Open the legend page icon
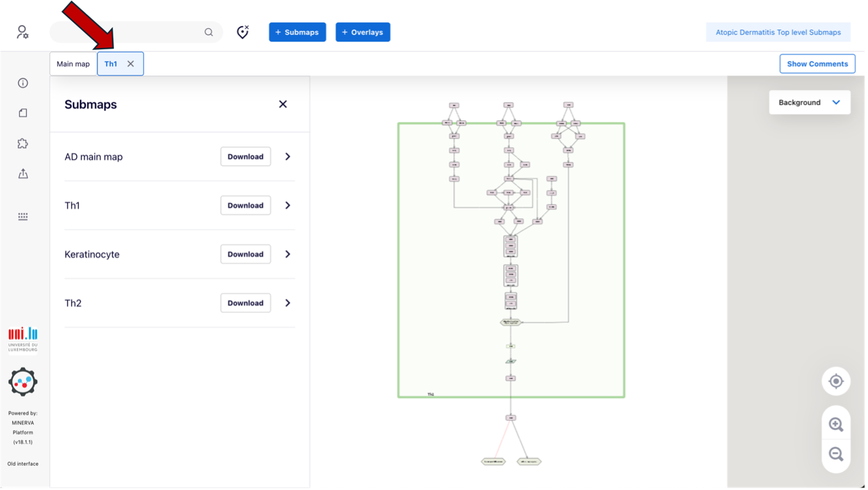Image resolution: width=868 pixels, height=490 pixels. (x=23, y=113)
